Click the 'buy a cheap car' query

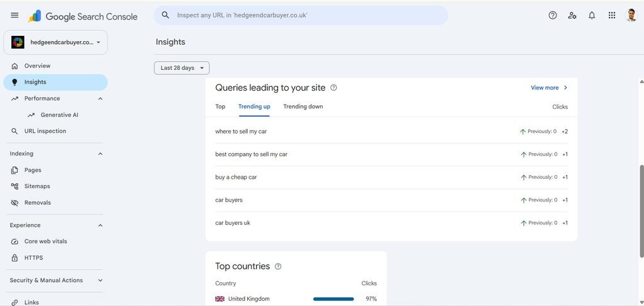(236, 178)
